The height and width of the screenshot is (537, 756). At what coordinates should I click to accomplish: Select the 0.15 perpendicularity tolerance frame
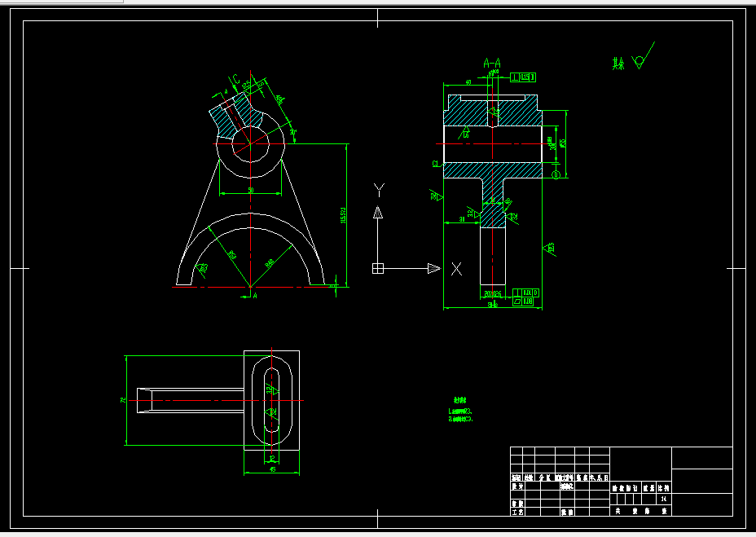point(523,77)
